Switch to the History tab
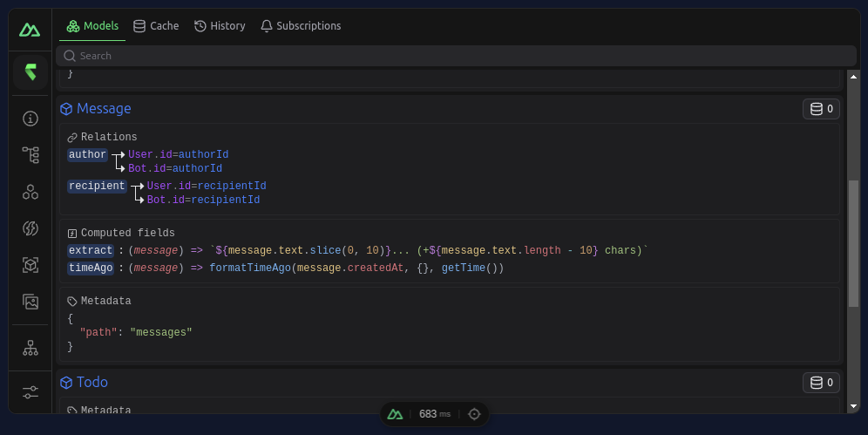868x435 pixels. pos(220,26)
